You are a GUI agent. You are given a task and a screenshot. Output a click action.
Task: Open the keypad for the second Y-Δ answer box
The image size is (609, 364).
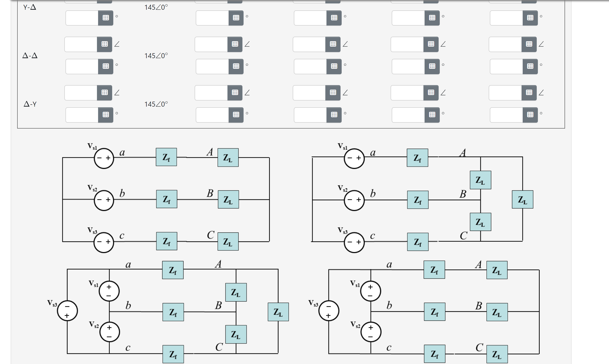[x=235, y=18]
